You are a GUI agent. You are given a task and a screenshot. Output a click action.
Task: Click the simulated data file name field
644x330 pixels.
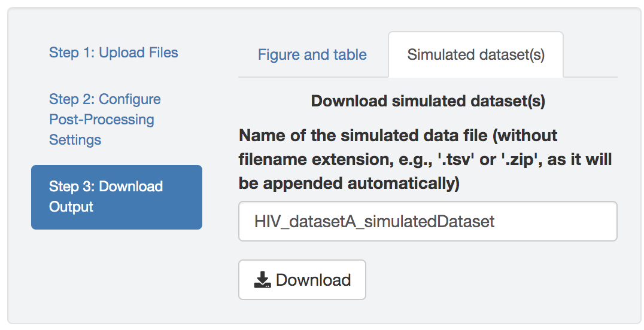[427, 222]
